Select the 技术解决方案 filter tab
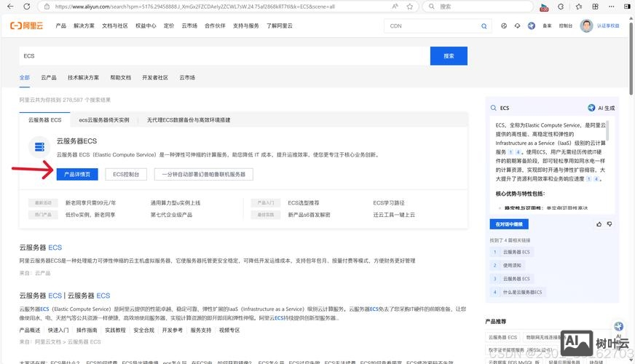Viewport: 635px width, 364px height. pos(84,77)
